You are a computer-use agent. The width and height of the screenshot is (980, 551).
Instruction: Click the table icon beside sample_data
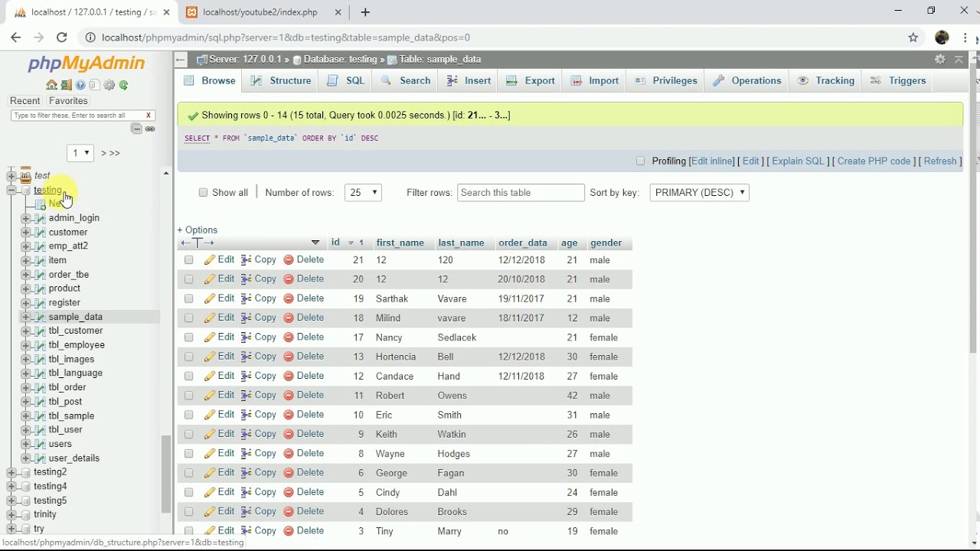[x=40, y=317]
